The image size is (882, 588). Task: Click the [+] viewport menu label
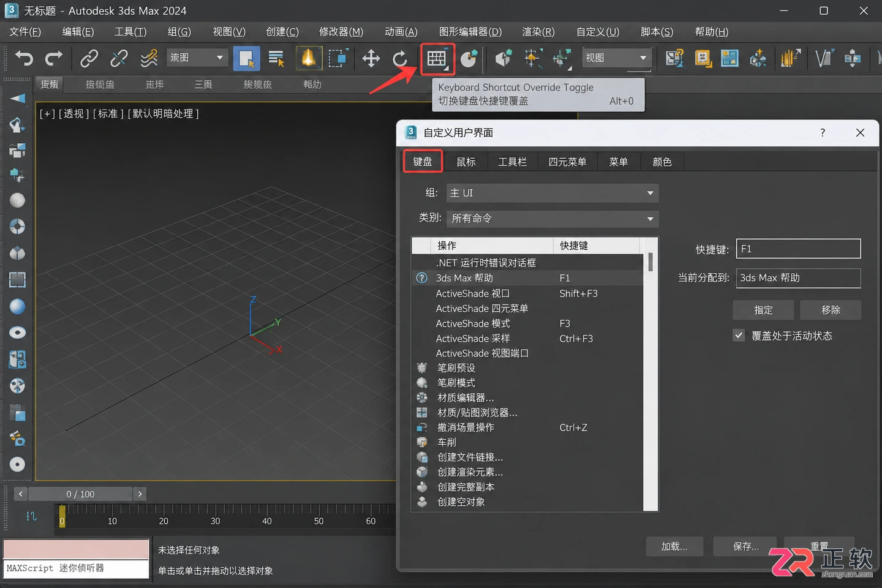tap(47, 114)
